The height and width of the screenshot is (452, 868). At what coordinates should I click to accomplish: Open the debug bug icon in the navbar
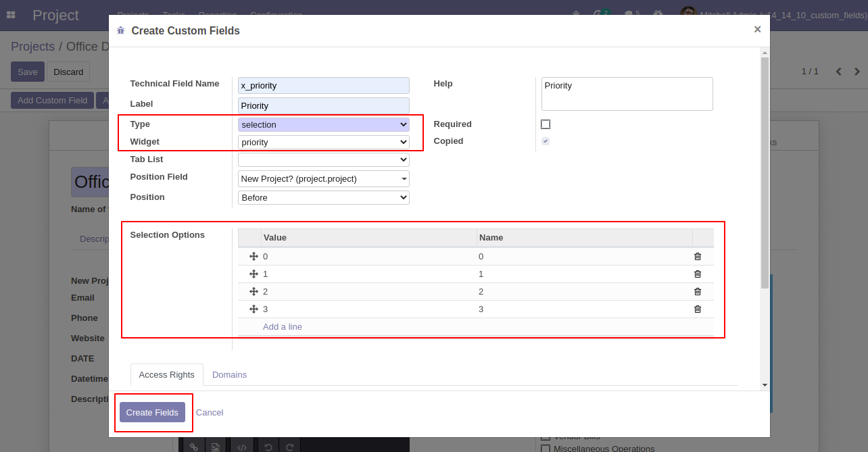tap(576, 14)
